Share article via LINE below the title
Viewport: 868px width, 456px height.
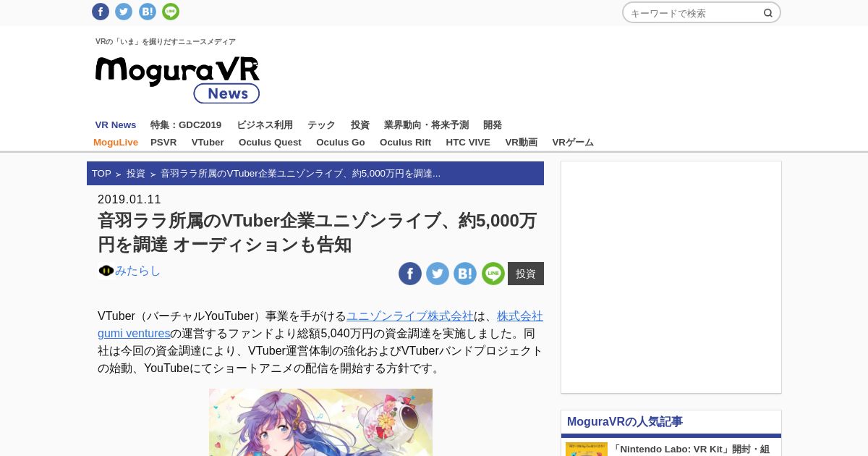(493, 274)
